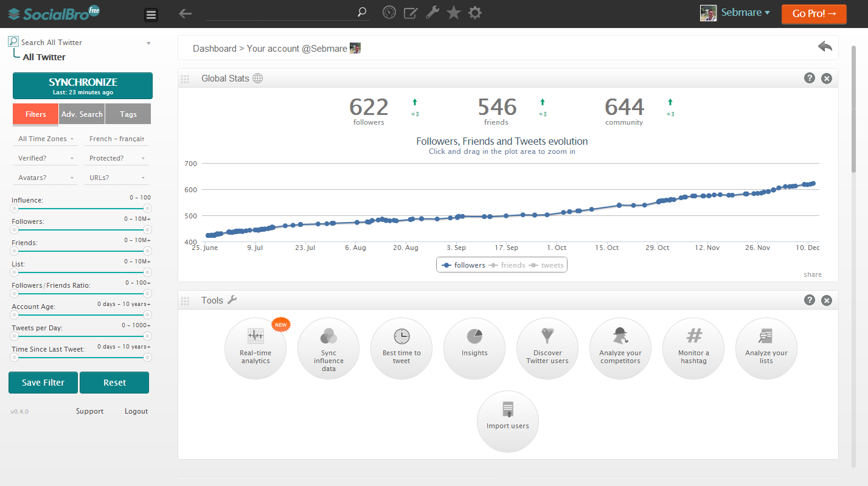868x486 pixels.
Task: Open the Protected? dropdown
Action: point(117,158)
